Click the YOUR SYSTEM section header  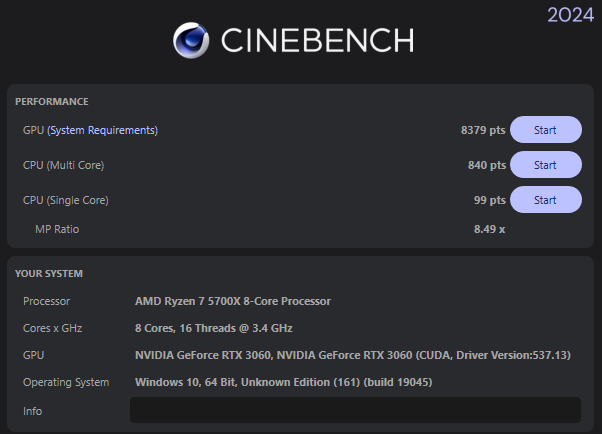pyautogui.click(x=49, y=273)
